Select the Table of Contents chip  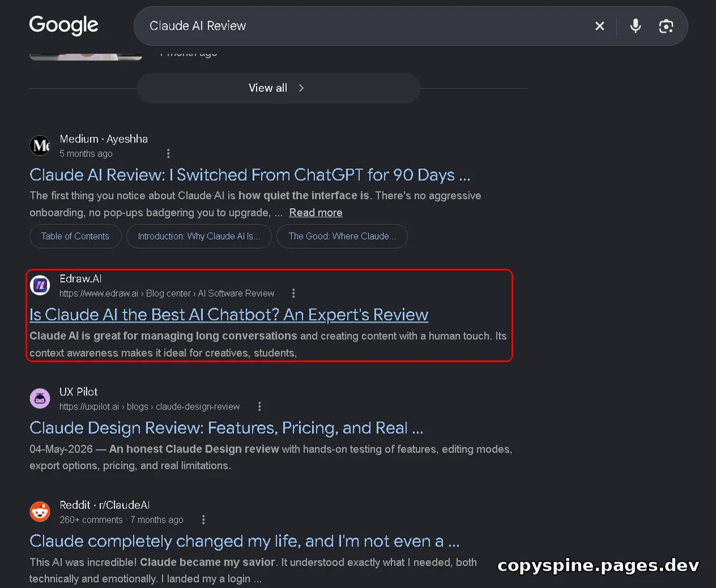click(75, 236)
